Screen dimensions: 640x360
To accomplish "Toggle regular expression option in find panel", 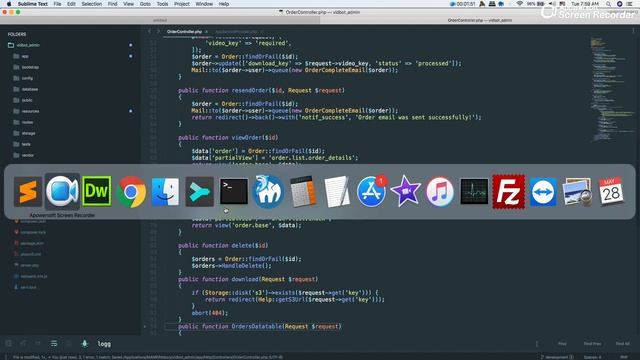I will coord(9,344).
